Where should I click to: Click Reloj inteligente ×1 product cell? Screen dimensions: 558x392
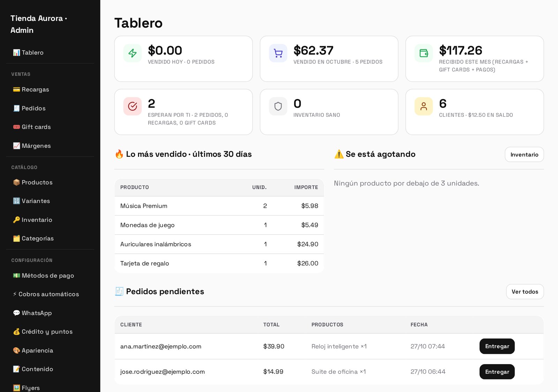coord(339,346)
